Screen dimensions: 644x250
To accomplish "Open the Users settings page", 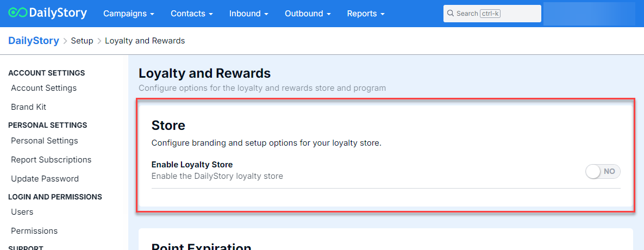I will pyautogui.click(x=22, y=212).
